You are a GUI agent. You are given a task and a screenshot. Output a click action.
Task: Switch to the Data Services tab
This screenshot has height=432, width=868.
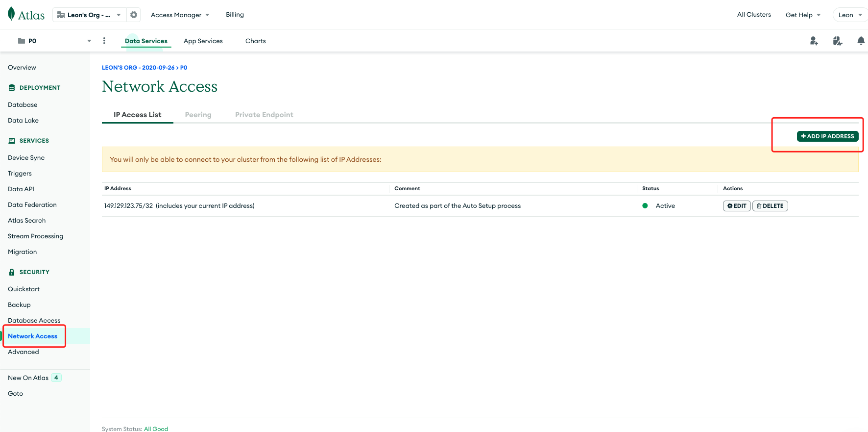coord(146,41)
